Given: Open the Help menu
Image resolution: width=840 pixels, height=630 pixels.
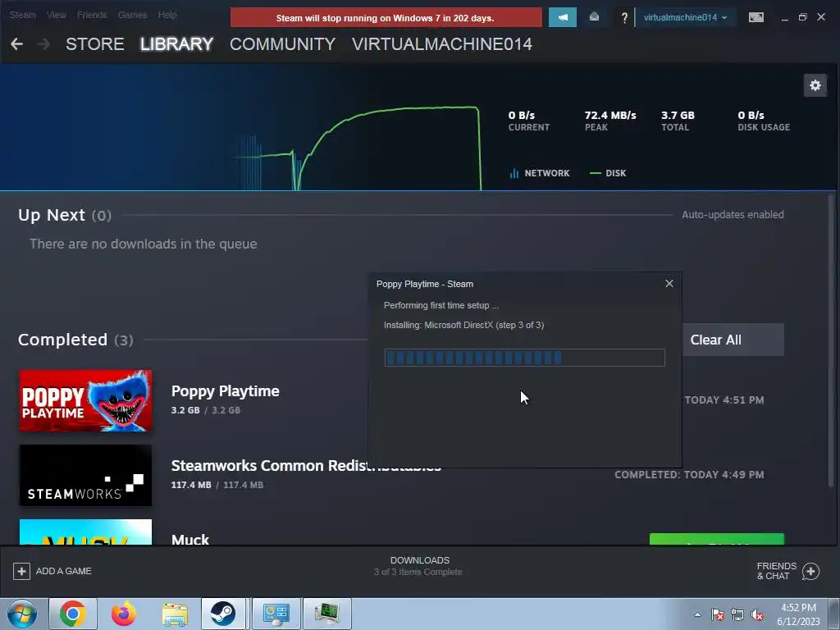Looking at the screenshot, I should tap(167, 15).
